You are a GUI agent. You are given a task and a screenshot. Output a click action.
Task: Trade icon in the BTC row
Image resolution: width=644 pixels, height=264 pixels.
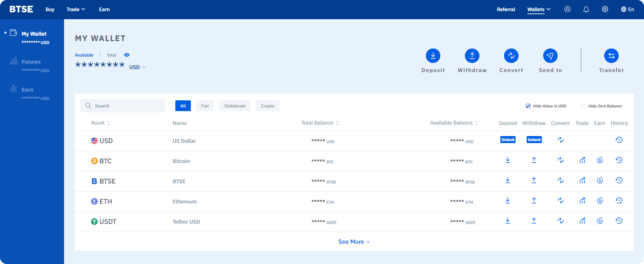pyautogui.click(x=582, y=160)
